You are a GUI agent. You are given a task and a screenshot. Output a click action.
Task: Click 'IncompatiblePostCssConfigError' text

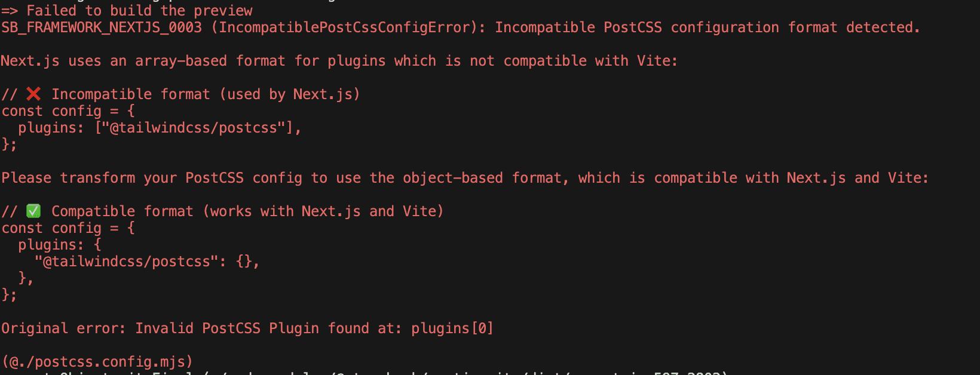pyautogui.click(x=345, y=27)
